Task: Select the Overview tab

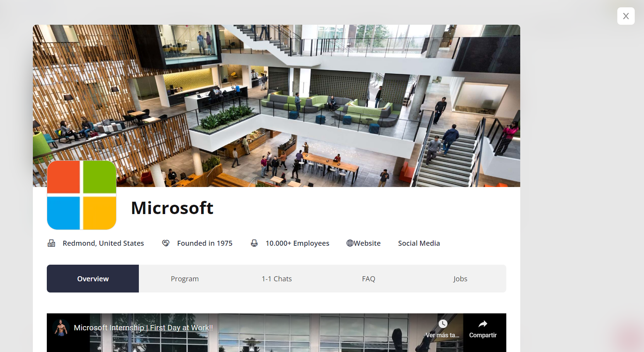Action: click(93, 279)
